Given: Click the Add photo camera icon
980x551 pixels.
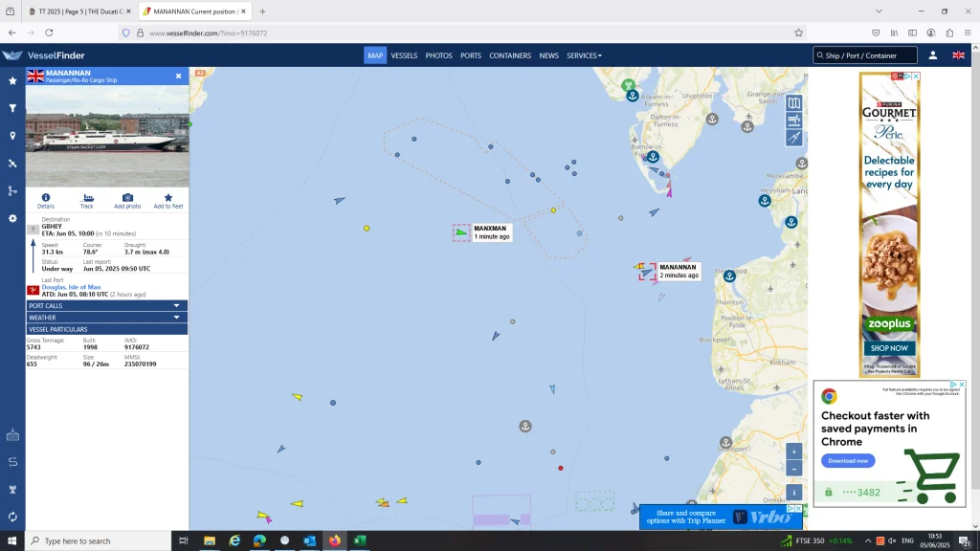Looking at the screenshot, I should pos(127,201).
